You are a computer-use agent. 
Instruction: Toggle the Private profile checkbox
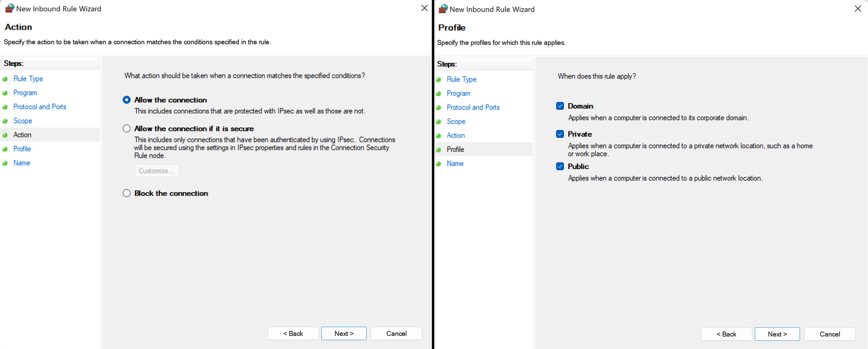pos(560,134)
